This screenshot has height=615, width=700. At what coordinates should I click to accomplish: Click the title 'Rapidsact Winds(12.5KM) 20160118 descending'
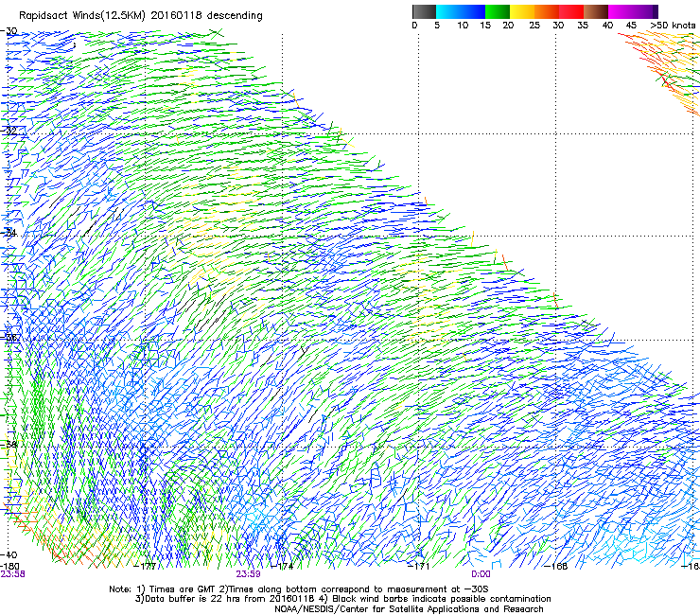pos(141,16)
